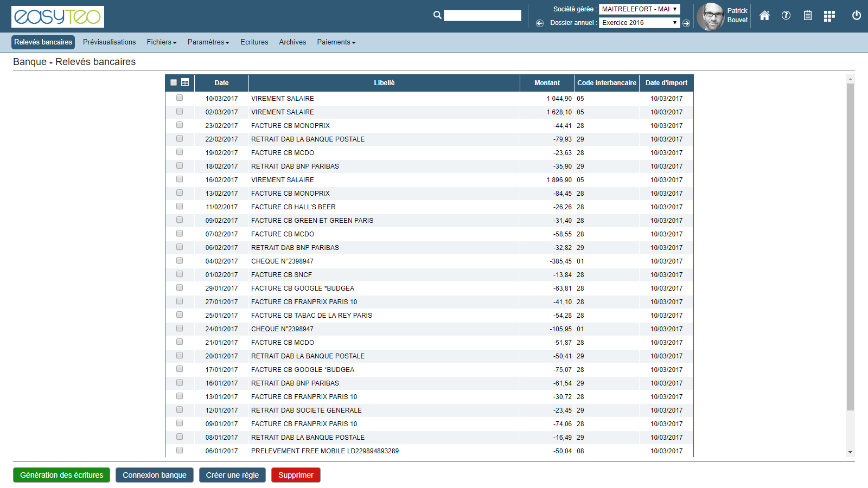Open the clipboard notes icon

[808, 16]
